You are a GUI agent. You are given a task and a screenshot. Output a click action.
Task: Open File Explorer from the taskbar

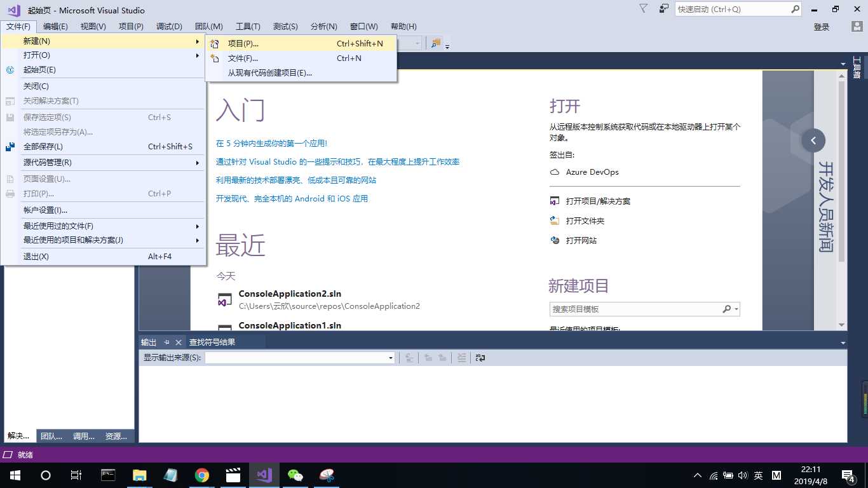point(139,475)
